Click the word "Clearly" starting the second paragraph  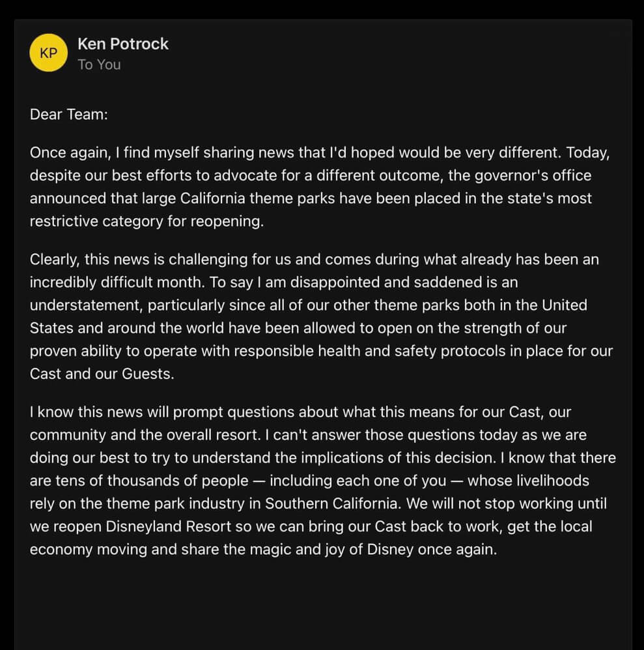tap(53, 259)
